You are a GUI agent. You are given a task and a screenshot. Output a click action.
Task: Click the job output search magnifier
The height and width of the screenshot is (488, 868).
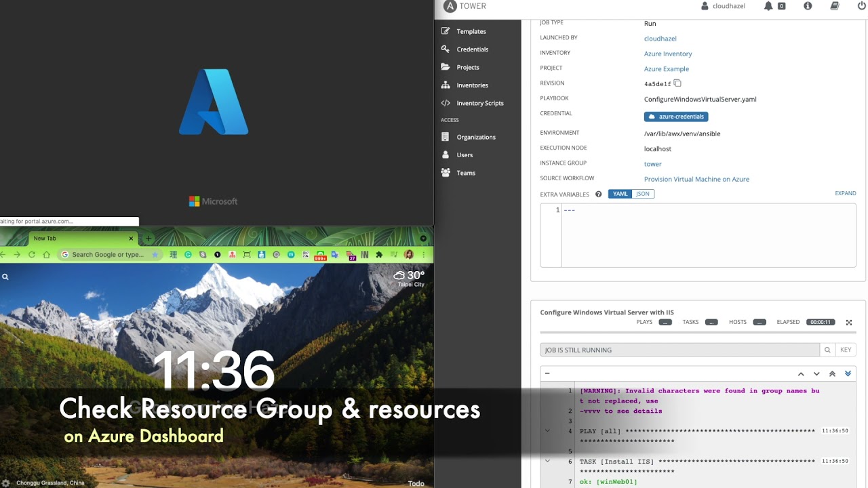(x=827, y=350)
